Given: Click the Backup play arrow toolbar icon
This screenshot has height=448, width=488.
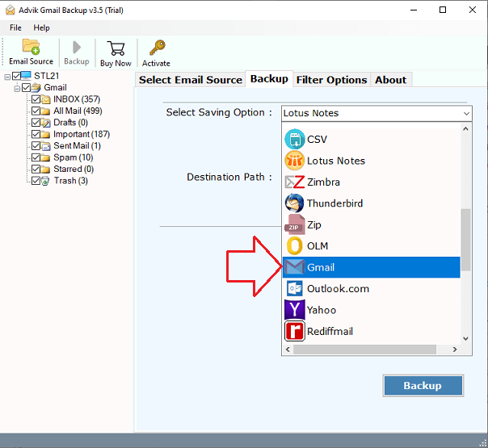Looking at the screenshot, I should tap(77, 48).
